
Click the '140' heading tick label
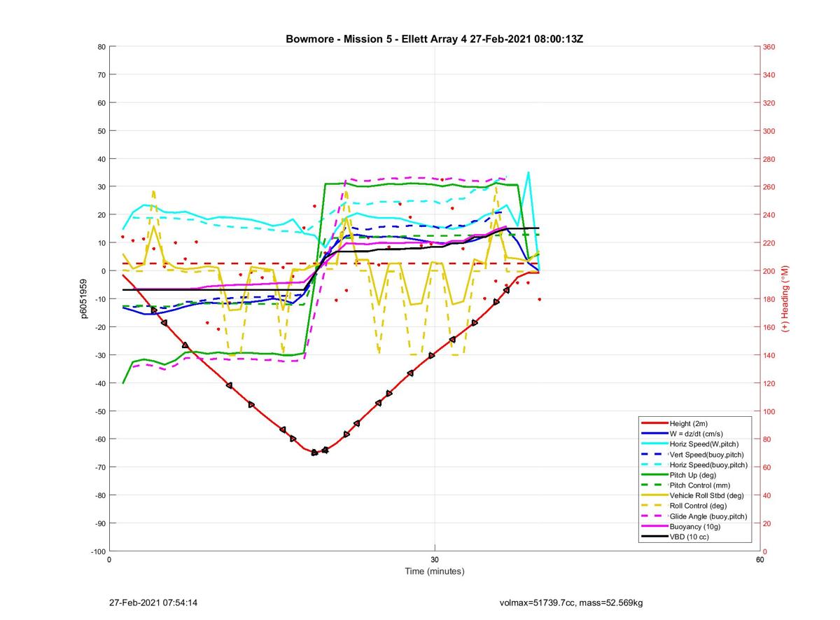point(769,355)
